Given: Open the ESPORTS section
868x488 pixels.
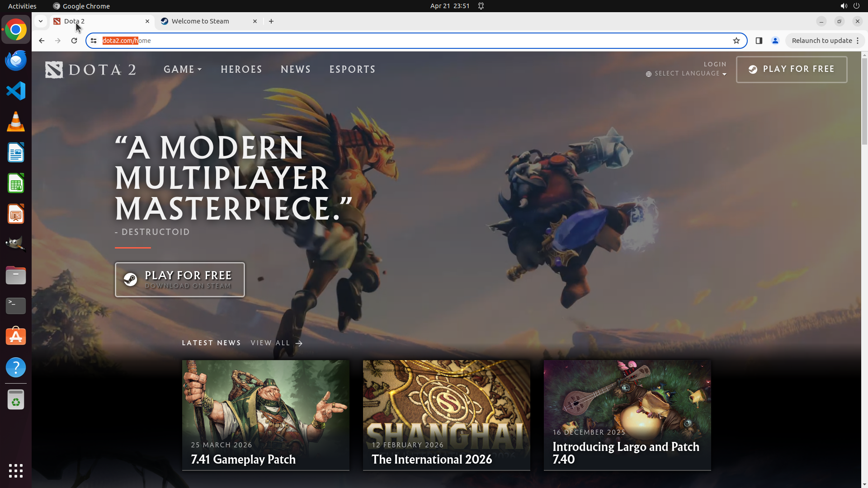Looking at the screenshot, I should tap(353, 70).
